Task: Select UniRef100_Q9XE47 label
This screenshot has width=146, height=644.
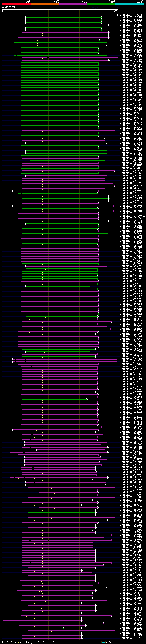Action: [131, 369]
